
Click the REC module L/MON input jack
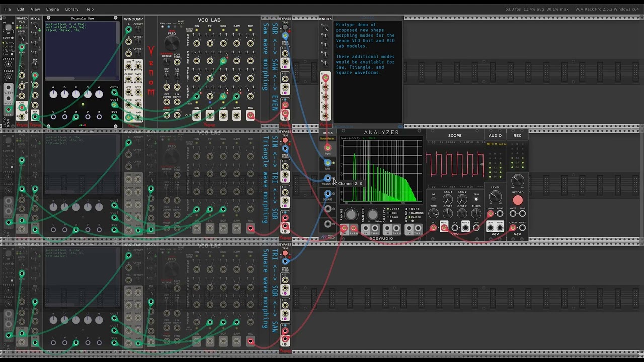(x=513, y=228)
